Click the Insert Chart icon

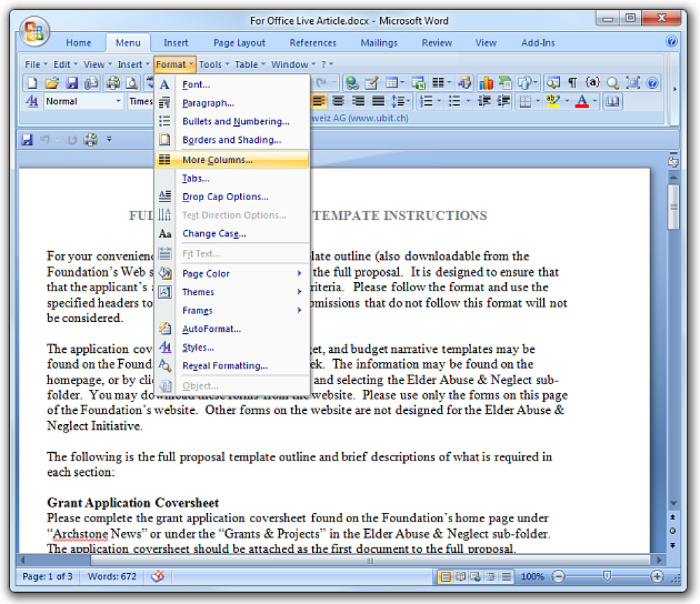[486, 83]
